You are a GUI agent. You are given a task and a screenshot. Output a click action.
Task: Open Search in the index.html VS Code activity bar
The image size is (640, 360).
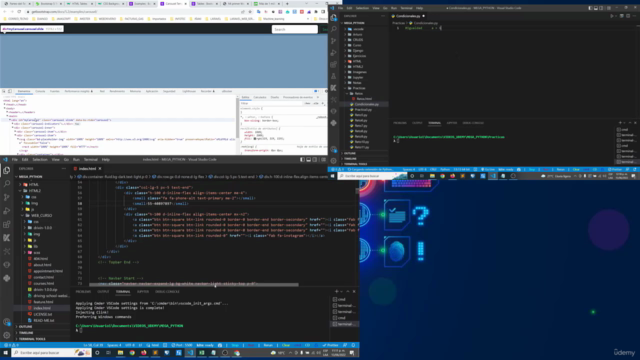point(7,184)
